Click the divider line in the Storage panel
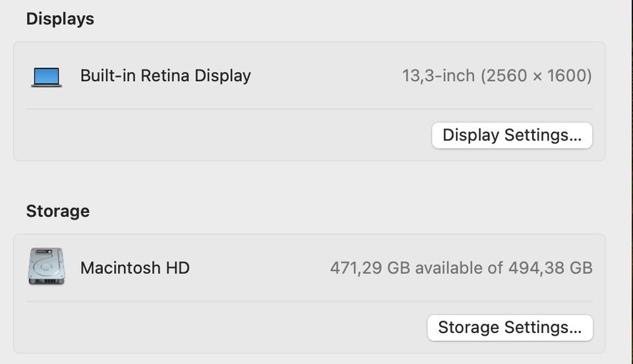This screenshot has height=364, width=633. (309, 301)
